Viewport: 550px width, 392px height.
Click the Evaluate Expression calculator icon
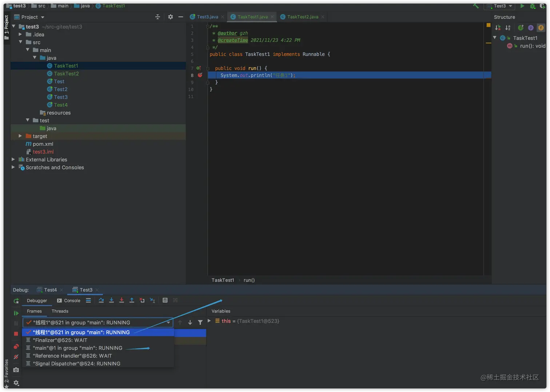pyautogui.click(x=165, y=300)
